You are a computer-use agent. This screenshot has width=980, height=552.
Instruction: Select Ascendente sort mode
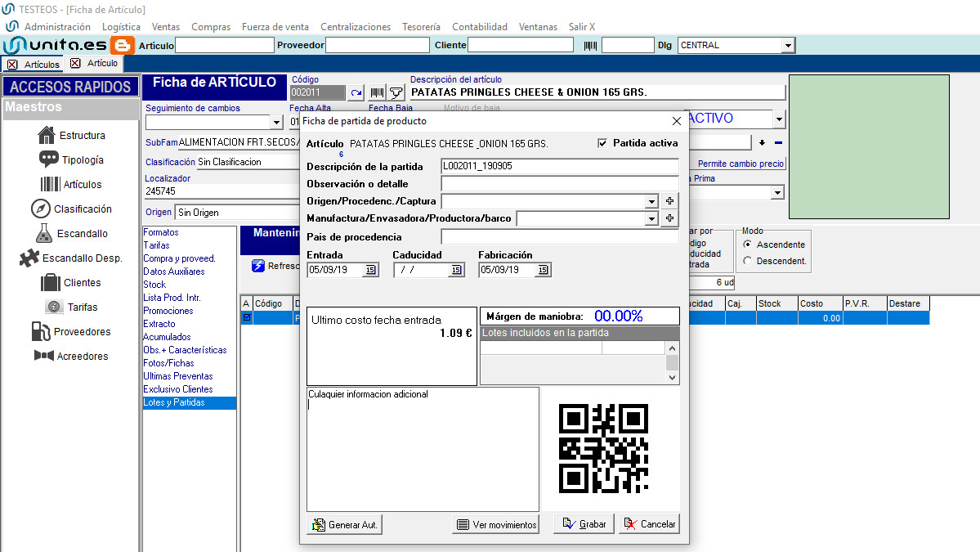coord(748,245)
